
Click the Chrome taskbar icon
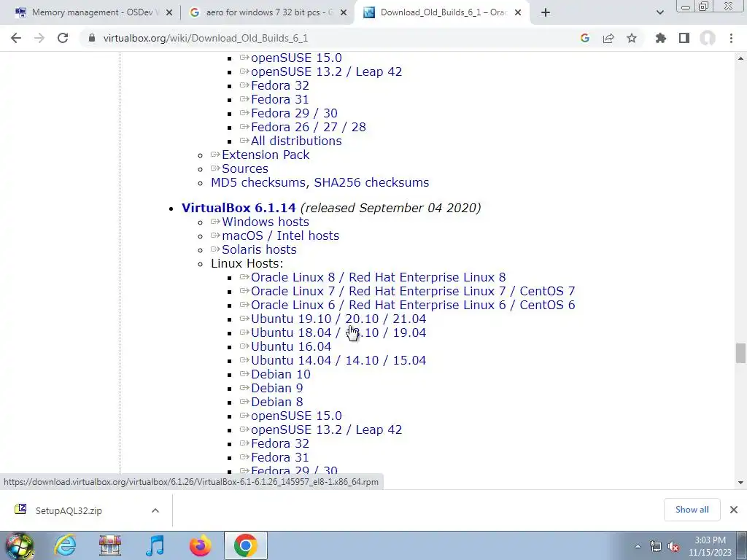(x=245, y=545)
